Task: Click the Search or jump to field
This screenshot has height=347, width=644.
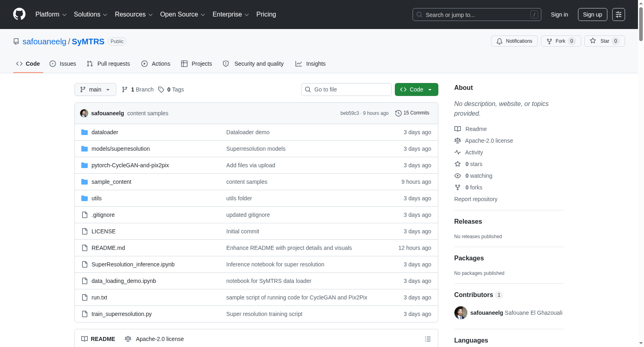Action: click(477, 15)
